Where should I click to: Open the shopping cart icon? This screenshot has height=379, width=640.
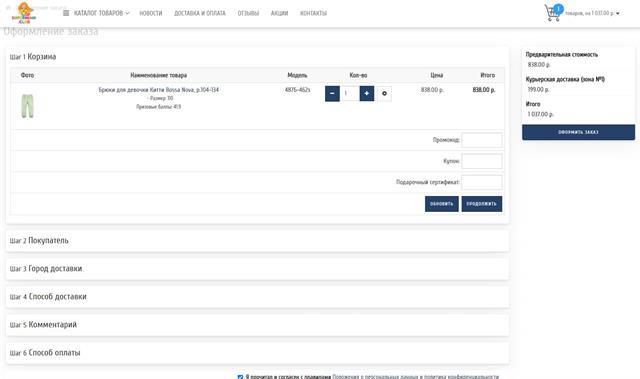[x=551, y=13]
